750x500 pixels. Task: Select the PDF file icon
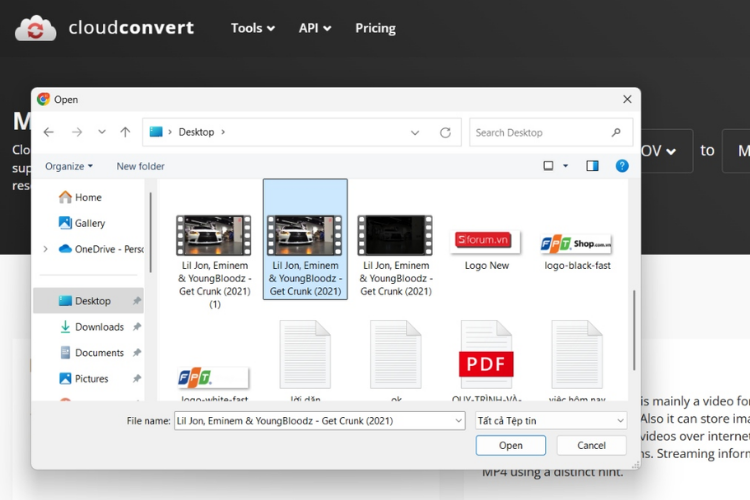coord(486,355)
